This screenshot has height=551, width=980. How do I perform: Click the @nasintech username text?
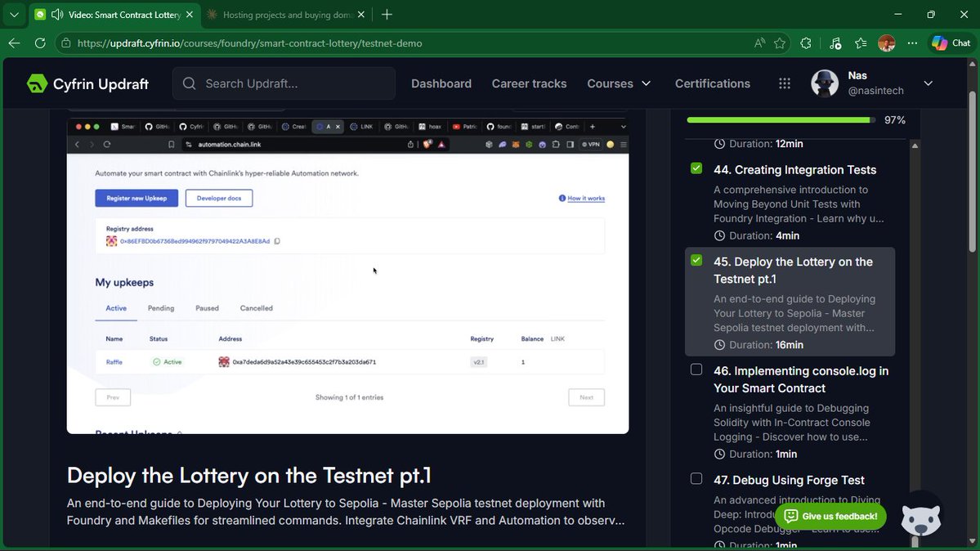pyautogui.click(x=875, y=91)
